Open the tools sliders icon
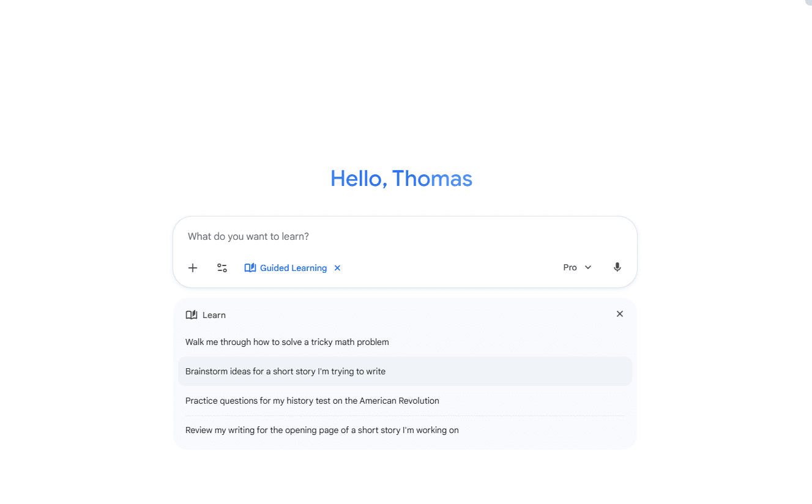 pos(222,268)
